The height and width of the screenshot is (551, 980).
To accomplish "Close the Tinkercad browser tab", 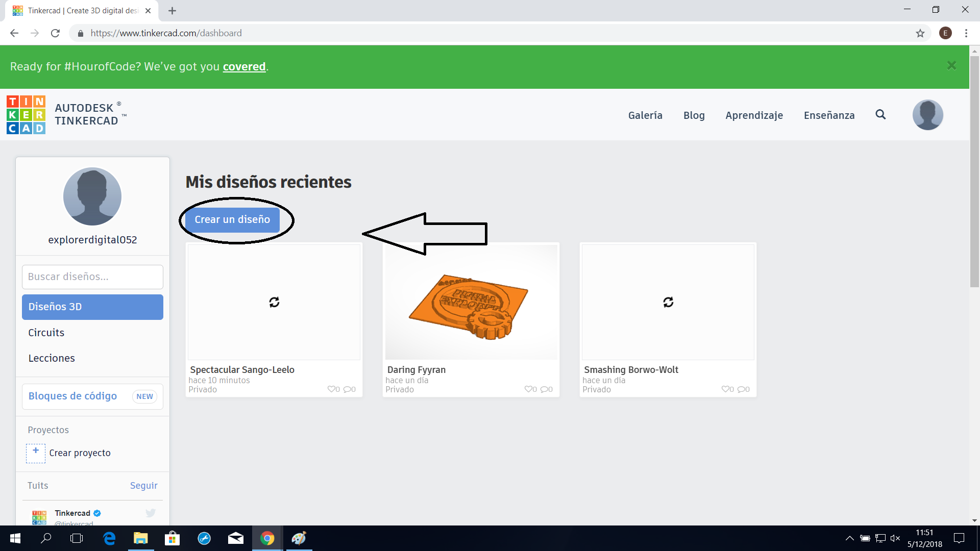I will (x=148, y=11).
